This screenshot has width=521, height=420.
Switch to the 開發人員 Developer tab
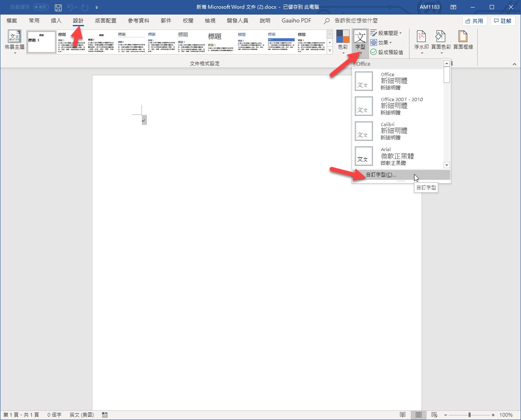tap(238, 20)
